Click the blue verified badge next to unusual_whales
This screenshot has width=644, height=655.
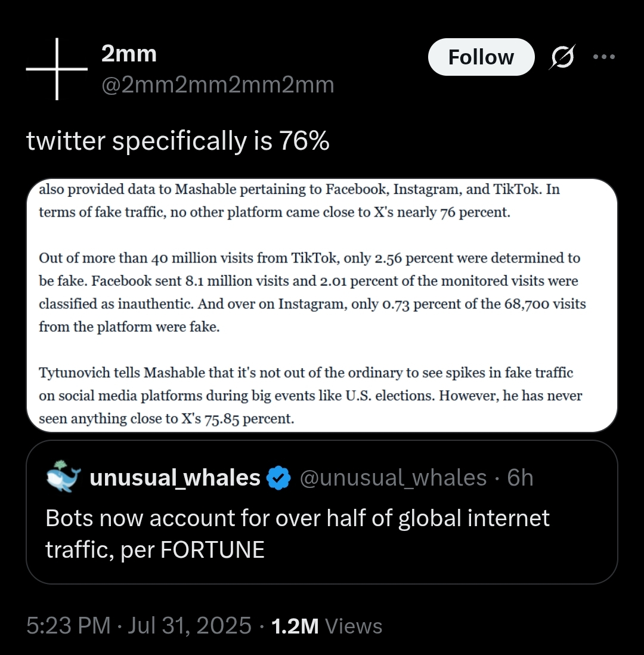click(x=278, y=477)
